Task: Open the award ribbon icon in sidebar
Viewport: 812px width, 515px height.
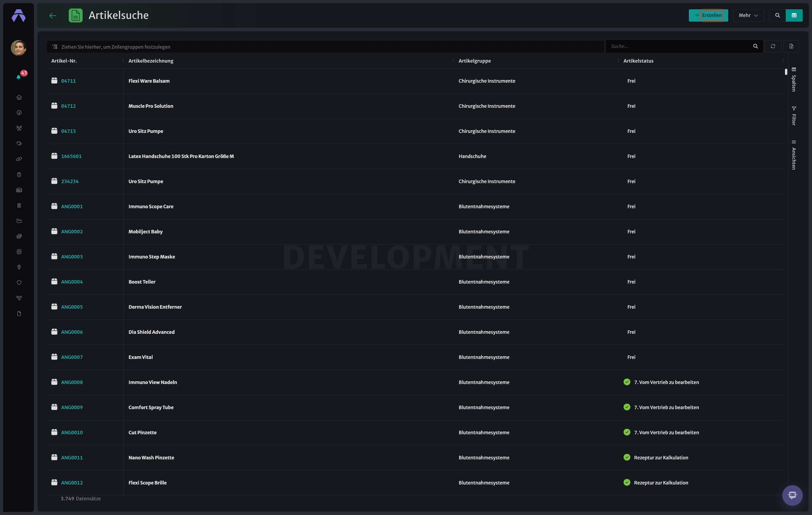Action: [19, 206]
